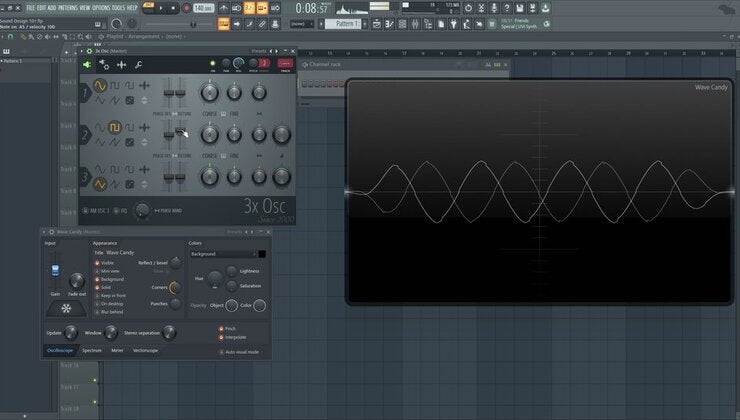Open the (none) snap selector dropdown
The width and height of the screenshot is (740, 420).
(302, 24)
